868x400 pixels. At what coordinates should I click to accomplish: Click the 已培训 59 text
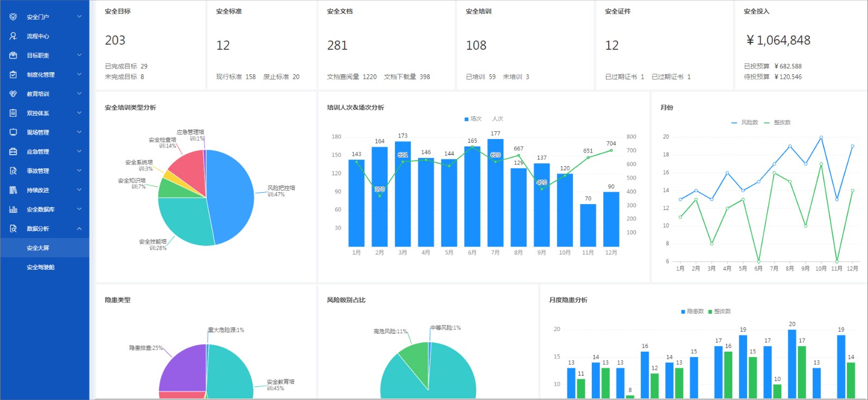[481, 77]
